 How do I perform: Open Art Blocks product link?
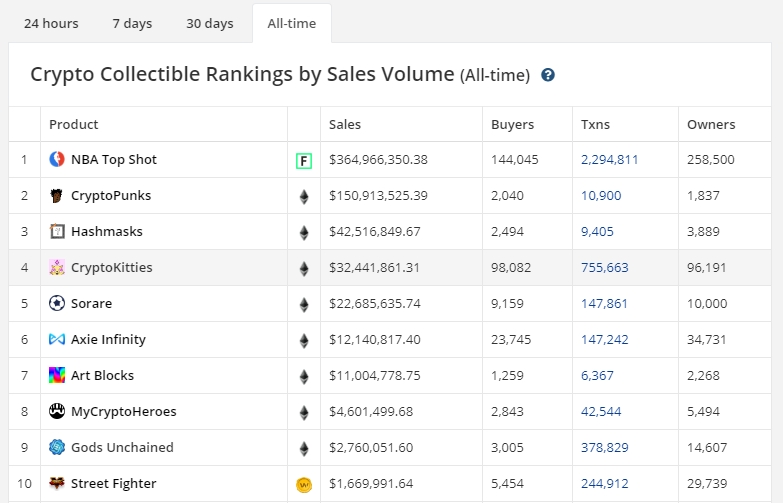pyautogui.click(x=102, y=375)
